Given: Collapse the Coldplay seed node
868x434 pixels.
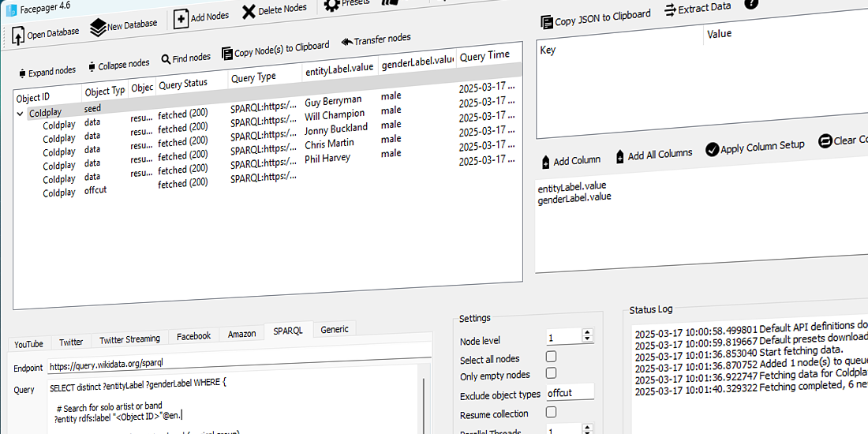Looking at the screenshot, I should pos(20,114).
